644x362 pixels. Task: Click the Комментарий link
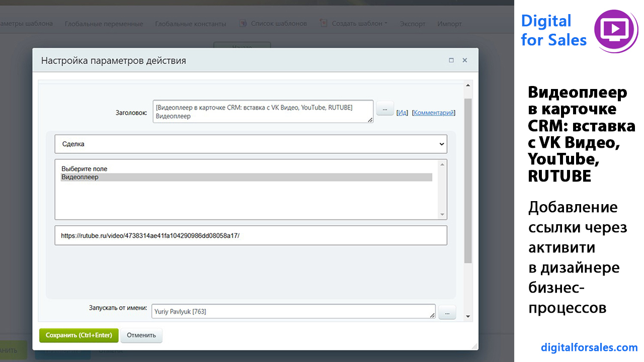pyautogui.click(x=434, y=113)
